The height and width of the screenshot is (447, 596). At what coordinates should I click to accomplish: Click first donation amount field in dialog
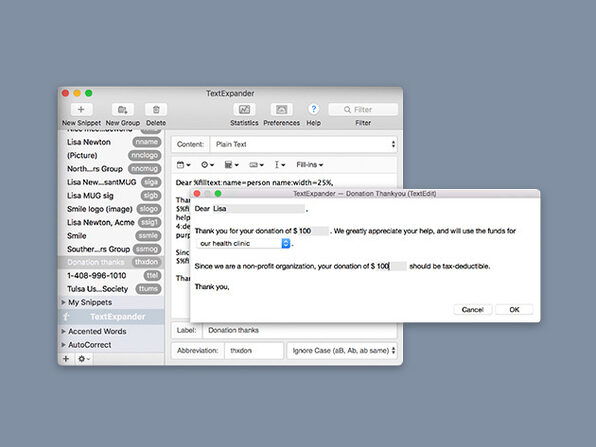point(313,231)
